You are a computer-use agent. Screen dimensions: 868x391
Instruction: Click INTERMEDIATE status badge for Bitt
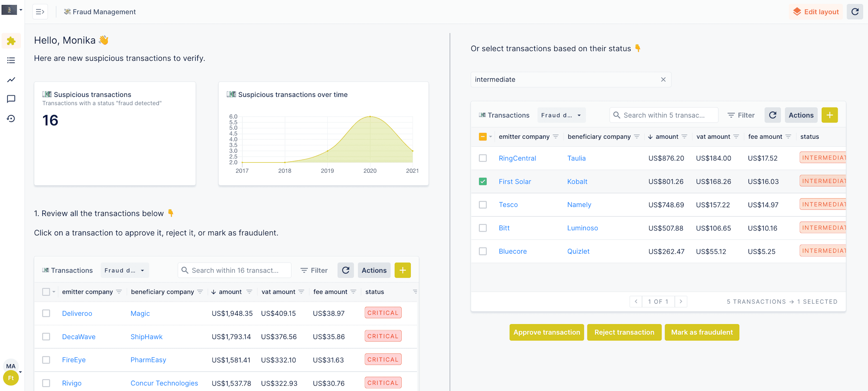(x=823, y=228)
